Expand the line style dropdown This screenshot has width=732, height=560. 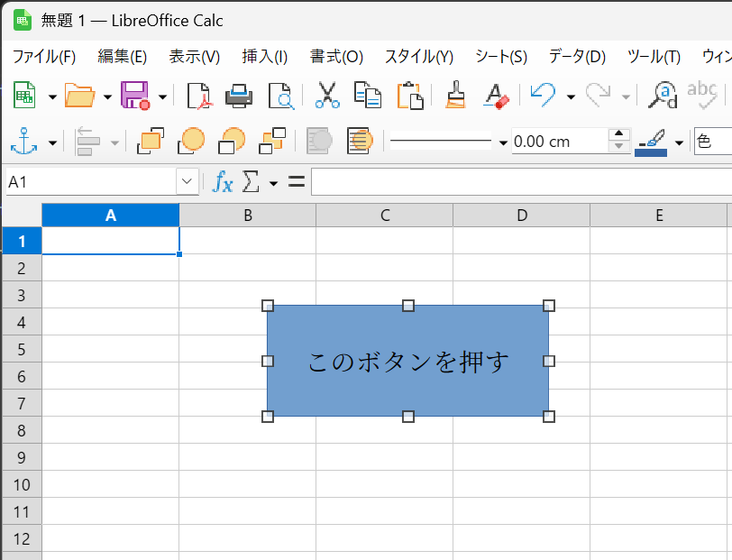[x=502, y=142]
